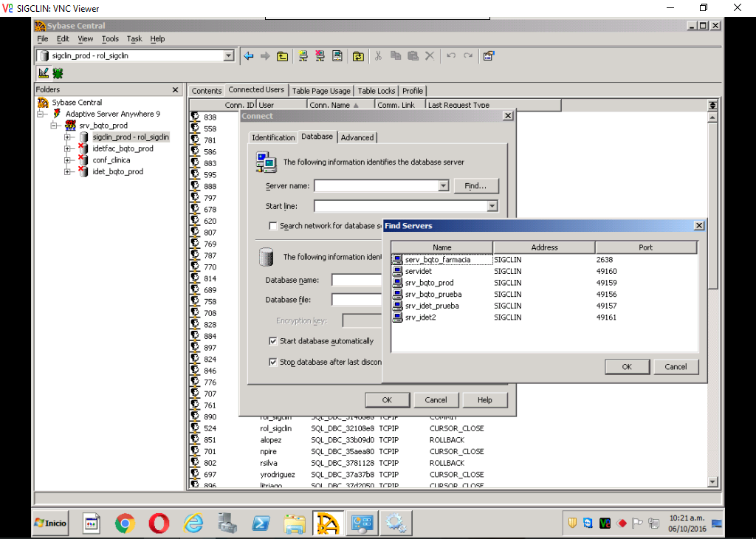The height and width of the screenshot is (539, 756).
Task: Click OK in the Find Servers dialog
Action: coord(627,366)
